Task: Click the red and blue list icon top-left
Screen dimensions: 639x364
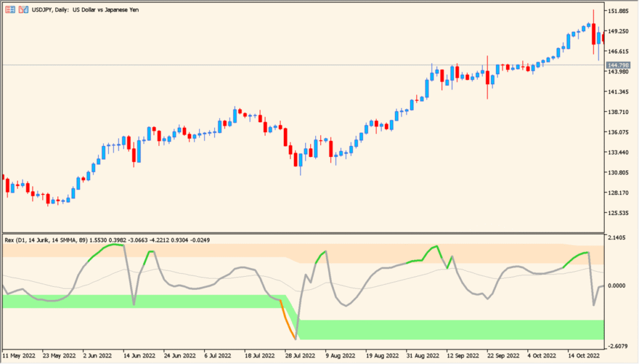Action: click(x=11, y=9)
